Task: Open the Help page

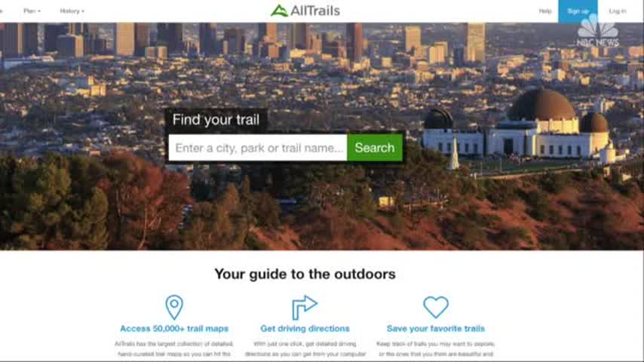Action: (x=545, y=11)
